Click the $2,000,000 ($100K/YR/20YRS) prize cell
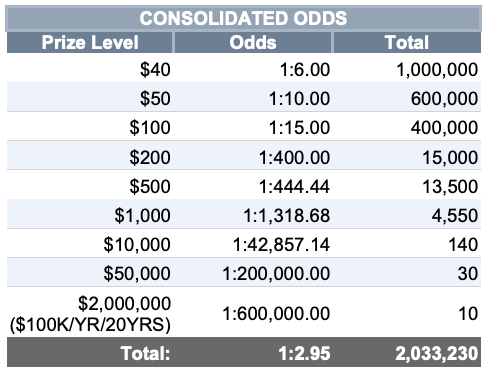The height and width of the screenshot is (372, 486). coord(90,313)
